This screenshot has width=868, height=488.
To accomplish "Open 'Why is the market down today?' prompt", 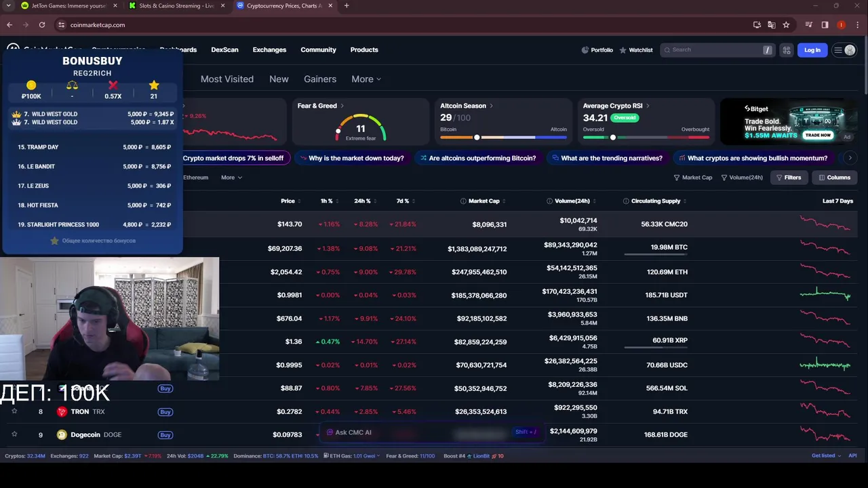I will click(x=352, y=158).
